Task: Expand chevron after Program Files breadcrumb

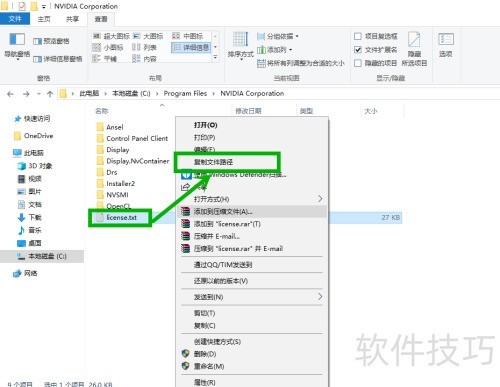Action: point(214,94)
